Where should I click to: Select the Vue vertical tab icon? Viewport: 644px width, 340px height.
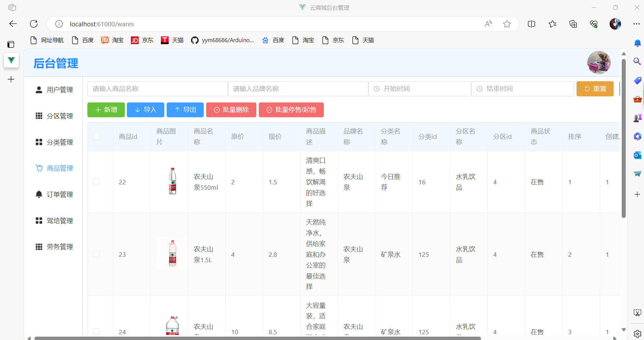[x=11, y=60]
